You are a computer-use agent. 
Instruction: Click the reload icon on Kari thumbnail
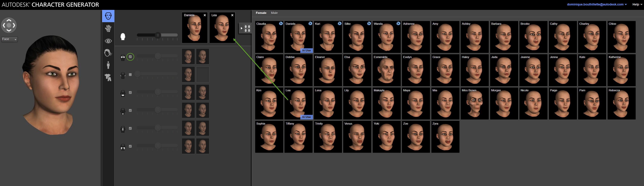tap(339, 24)
